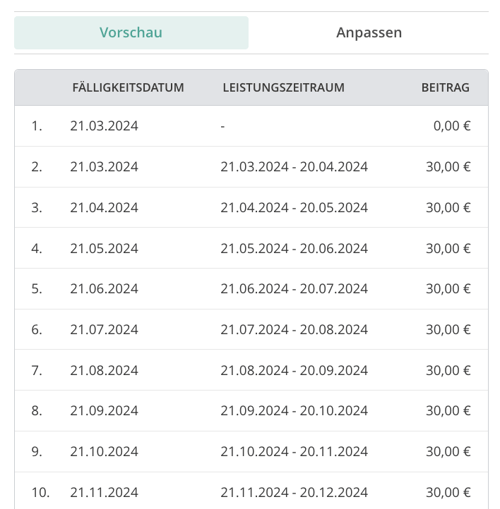Screen dimensions: 500x509
Task: Select row 2 due 21.03.2024 with 30,00 €
Action: 251,167
